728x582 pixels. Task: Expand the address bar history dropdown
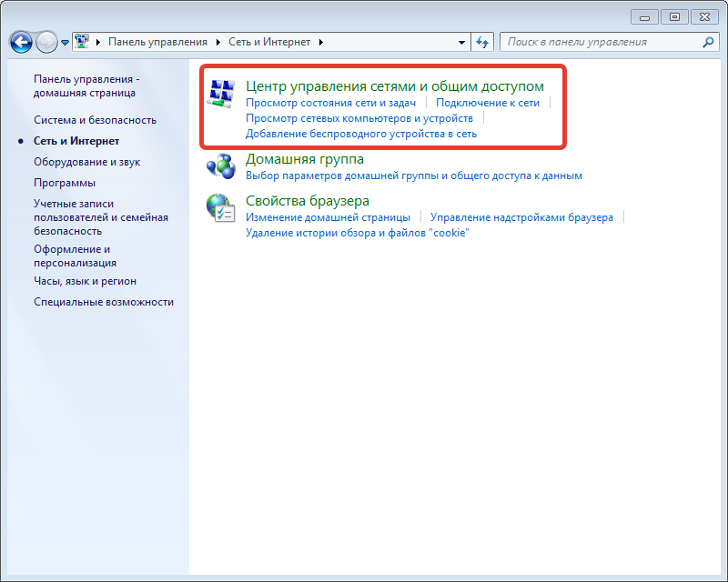click(462, 42)
